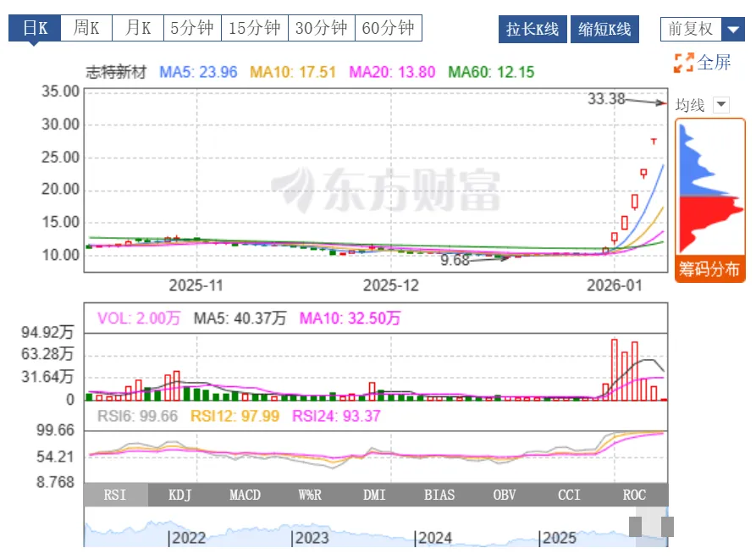Select the MACD indicator tab
The height and width of the screenshot is (559, 756).
pyautogui.click(x=245, y=495)
